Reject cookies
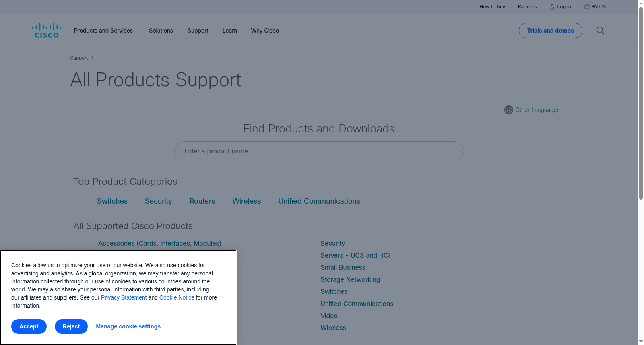 [x=71, y=326]
